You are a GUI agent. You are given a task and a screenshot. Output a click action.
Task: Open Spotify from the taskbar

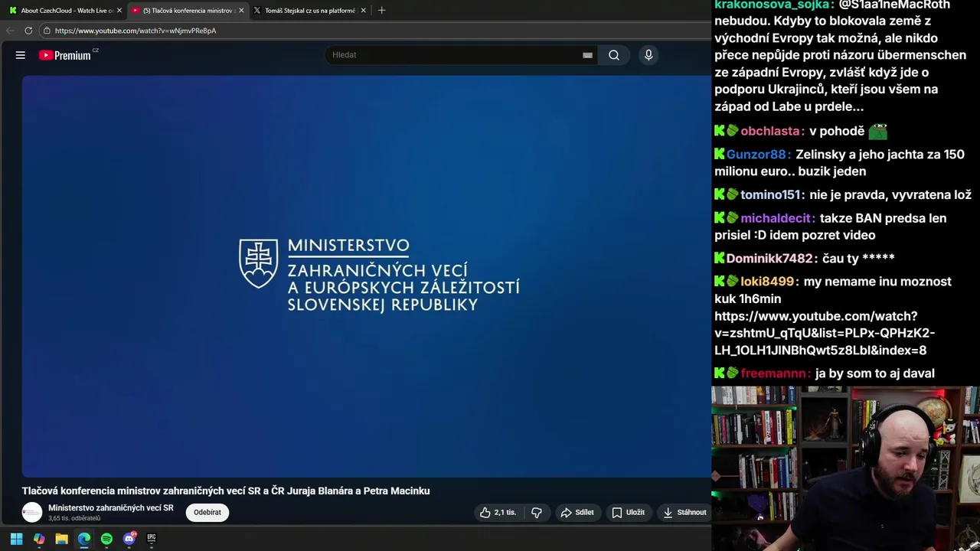click(106, 539)
